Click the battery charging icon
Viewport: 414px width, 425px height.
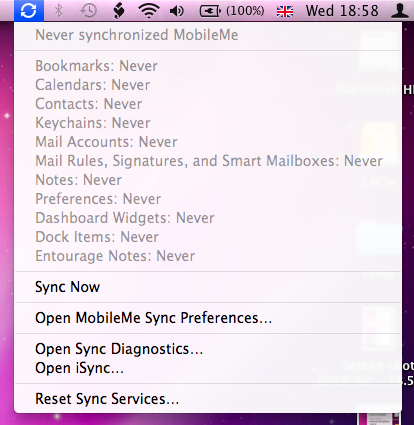tap(210, 11)
